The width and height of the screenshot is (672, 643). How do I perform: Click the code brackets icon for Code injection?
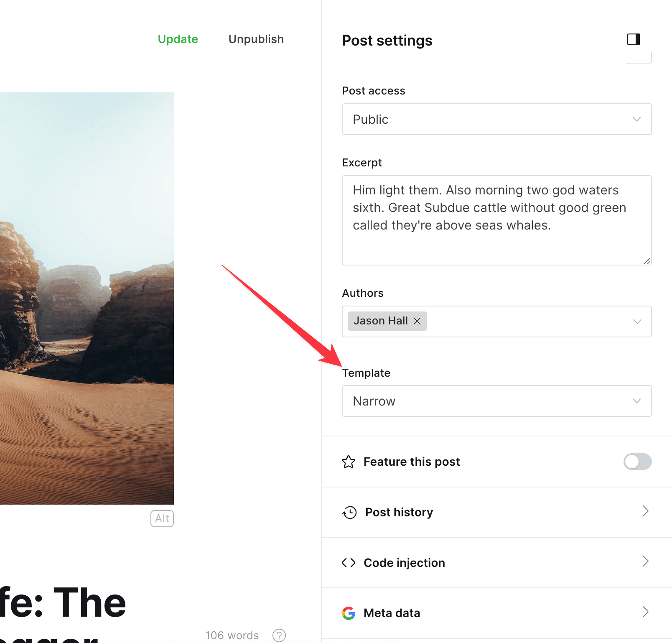pos(349,563)
